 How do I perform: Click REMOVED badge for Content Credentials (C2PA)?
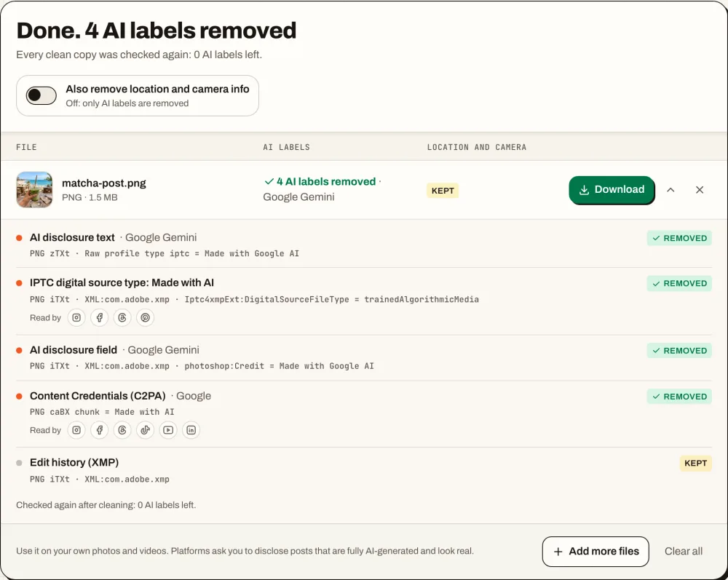coord(679,397)
